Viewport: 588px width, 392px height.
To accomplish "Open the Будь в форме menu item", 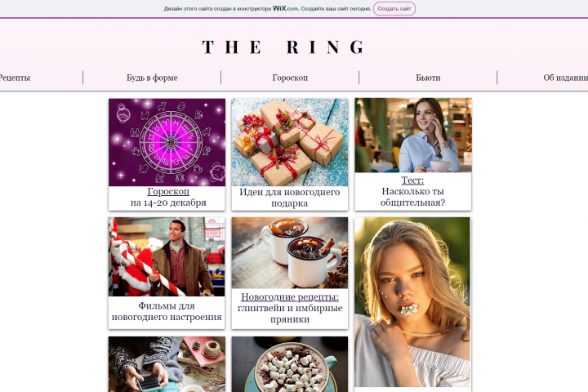I will 152,78.
